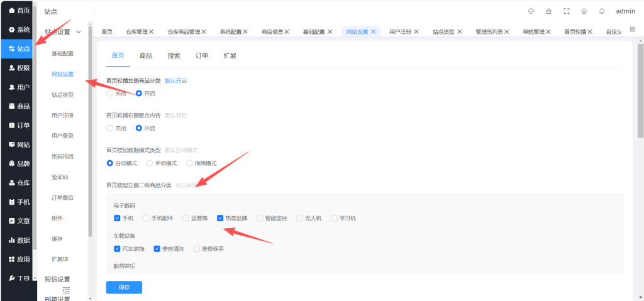Check the 维修保养 checkbox
644x301 pixels.
[196, 248]
